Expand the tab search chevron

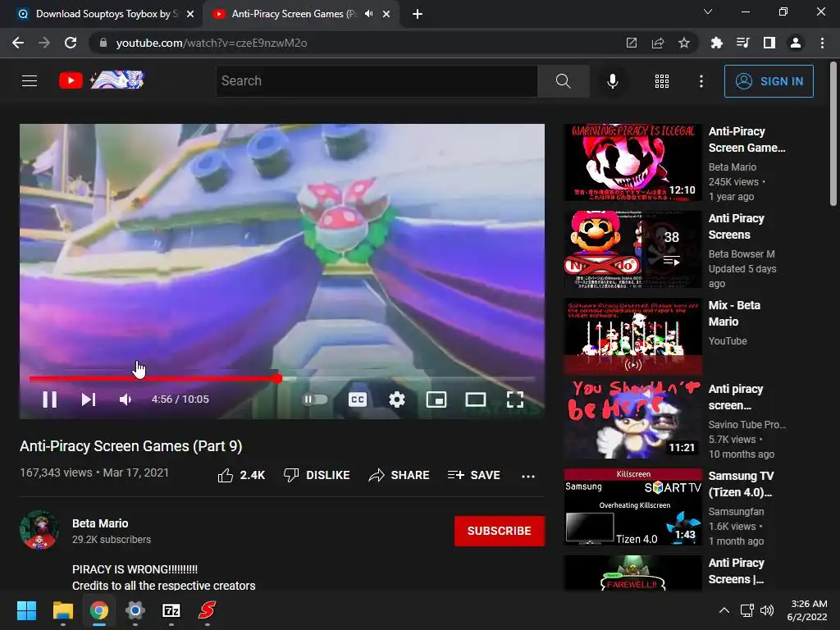tap(708, 11)
